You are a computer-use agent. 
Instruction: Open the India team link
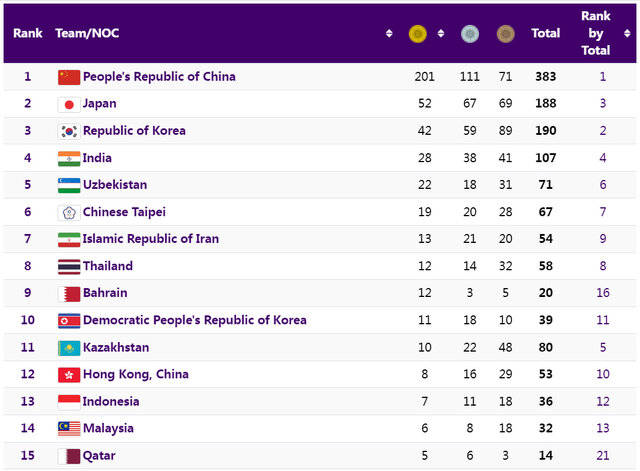[97, 158]
